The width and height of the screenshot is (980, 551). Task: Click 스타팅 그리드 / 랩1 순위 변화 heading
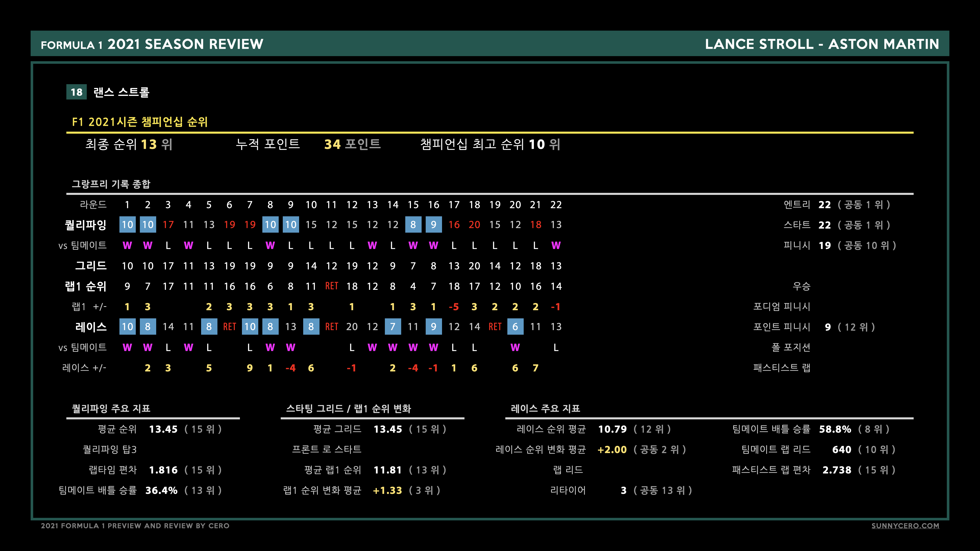coord(348,408)
